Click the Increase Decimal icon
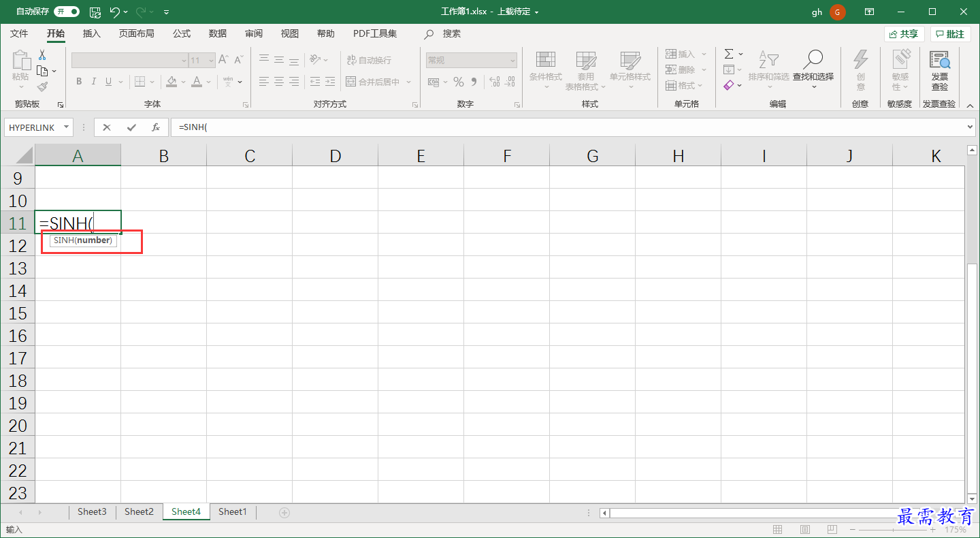This screenshot has height=538, width=980. [493, 82]
